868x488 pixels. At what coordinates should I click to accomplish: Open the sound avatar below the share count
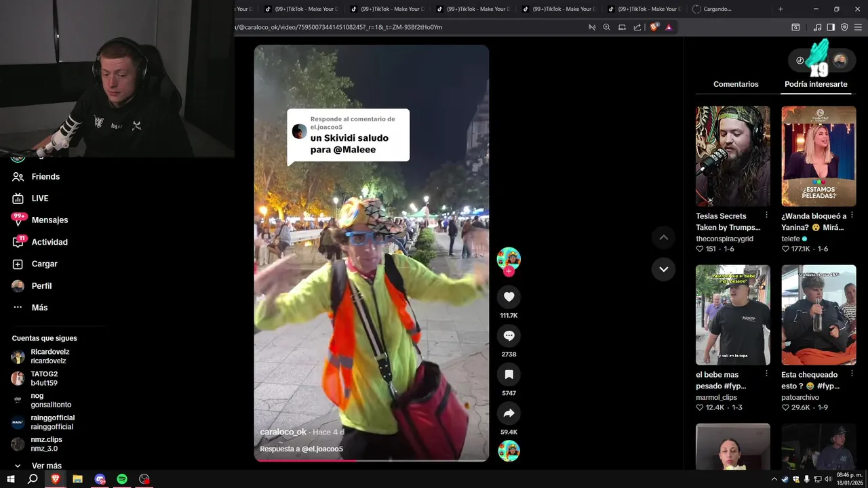click(x=509, y=451)
